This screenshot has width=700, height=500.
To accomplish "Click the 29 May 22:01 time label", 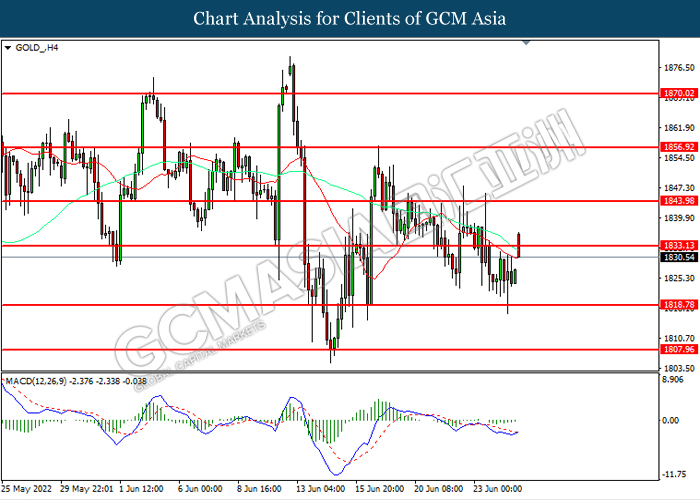I will point(87,489).
